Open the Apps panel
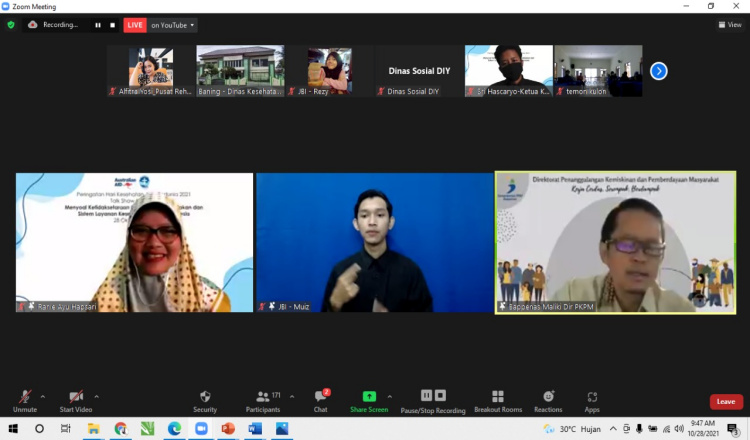750x440 pixels. [592, 401]
